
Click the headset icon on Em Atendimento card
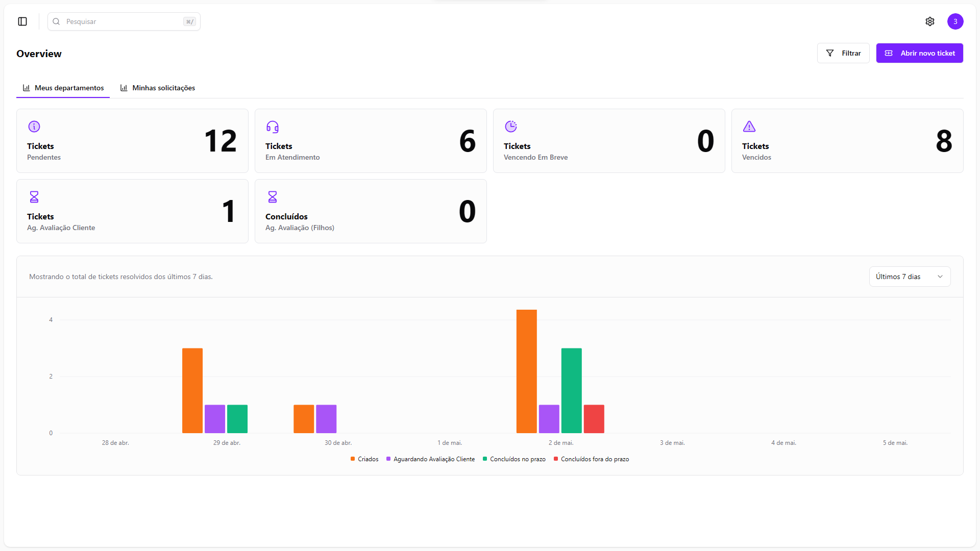pos(273,127)
